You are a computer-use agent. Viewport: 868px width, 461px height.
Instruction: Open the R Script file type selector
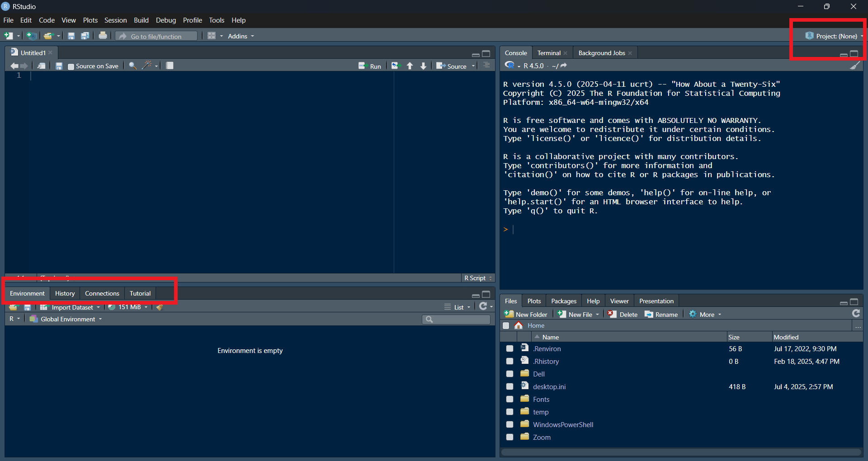478,278
